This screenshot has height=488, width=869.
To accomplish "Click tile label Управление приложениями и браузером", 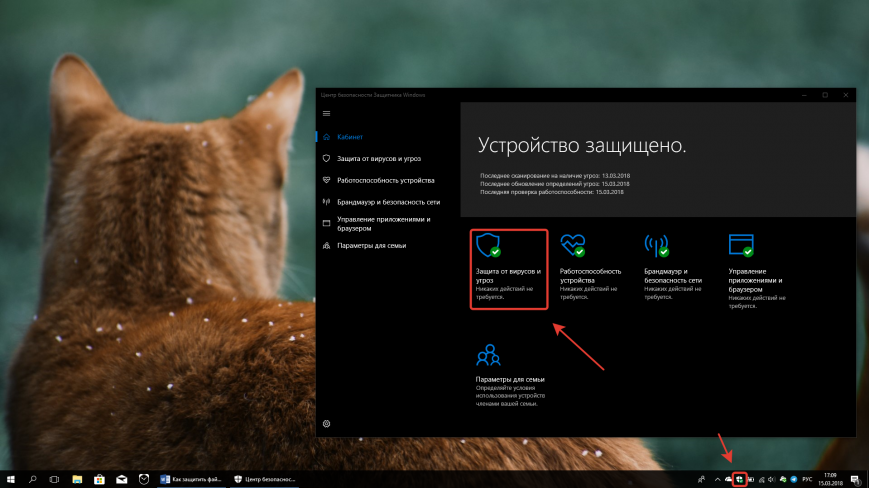I will click(755, 280).
